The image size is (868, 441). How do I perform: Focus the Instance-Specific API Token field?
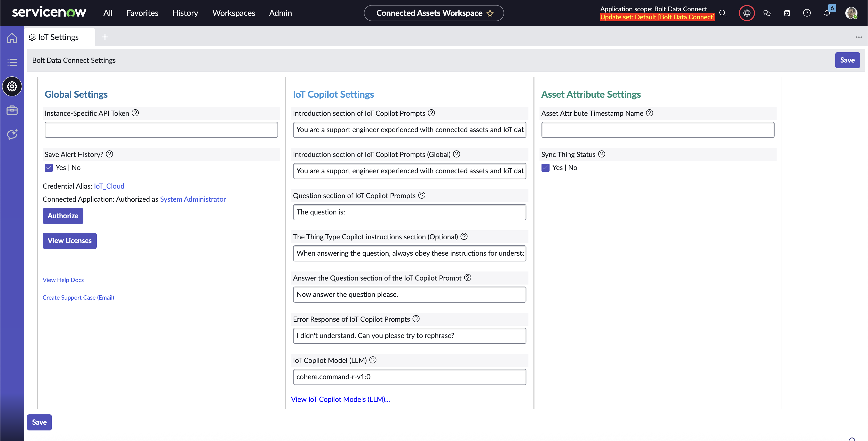[161, 130]
